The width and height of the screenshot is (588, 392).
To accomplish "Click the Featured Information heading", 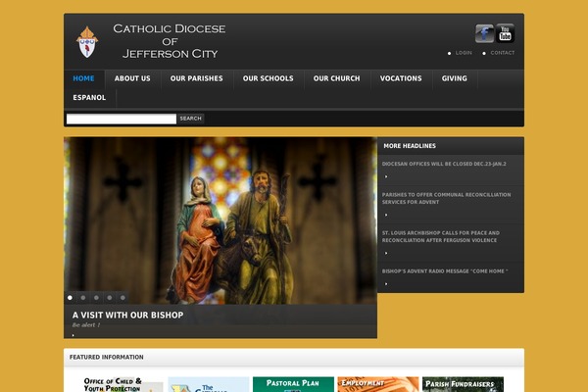I will [x=107, y=357].
